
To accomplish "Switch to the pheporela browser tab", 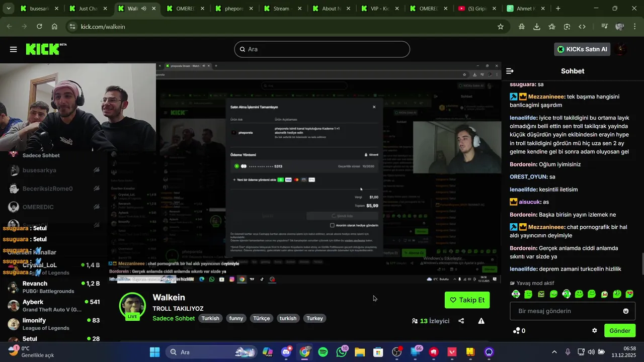I will click(x=233, y=9).
